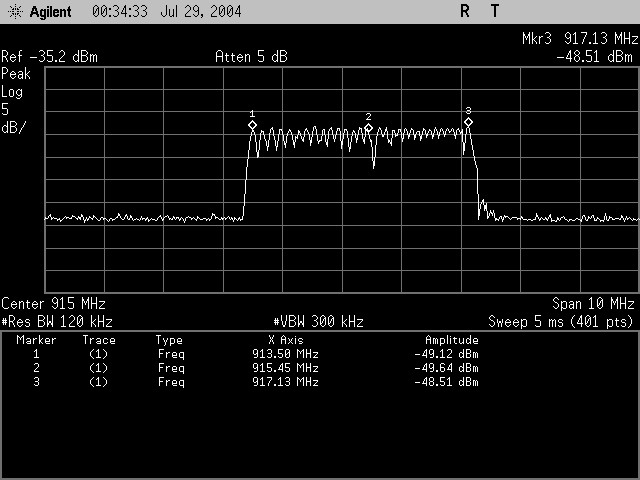Select marker table row for 913.50 MHz
Viewport: 640px width, 480px height.
click(285, 354)
